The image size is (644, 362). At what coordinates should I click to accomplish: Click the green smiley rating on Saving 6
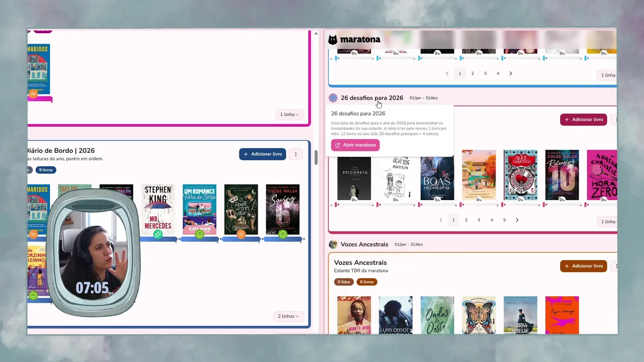click(282, 234)
